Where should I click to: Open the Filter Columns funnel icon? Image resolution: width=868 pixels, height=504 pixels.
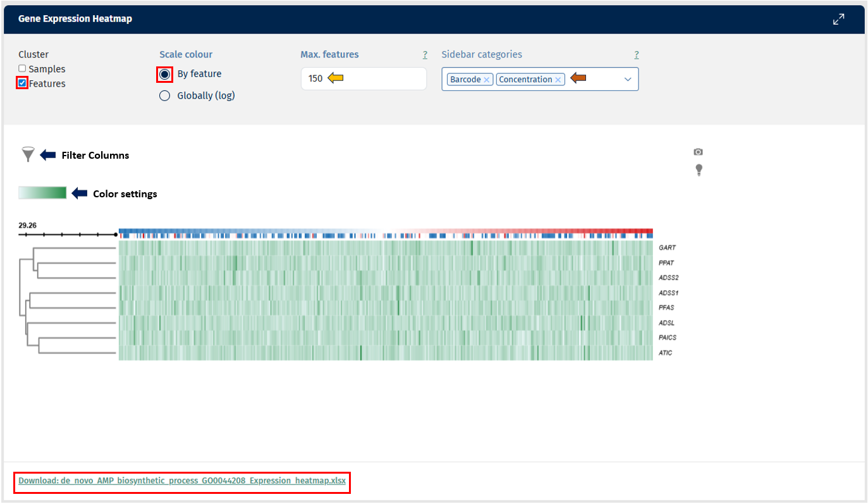pyautogui.click(x=28, y=154)
